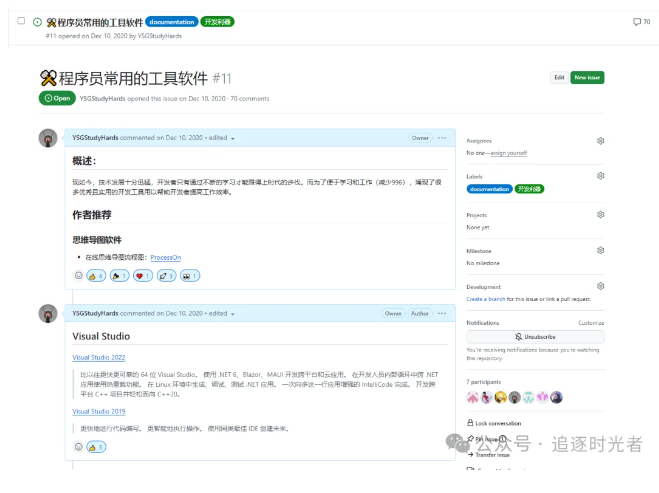
Task: Open Assignees settings gear
Action: point(600,142)
